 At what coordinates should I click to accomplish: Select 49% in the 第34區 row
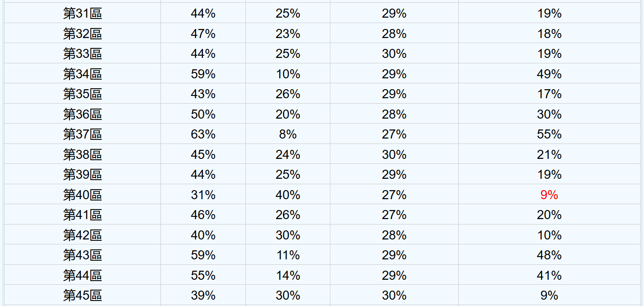(549, 74)
